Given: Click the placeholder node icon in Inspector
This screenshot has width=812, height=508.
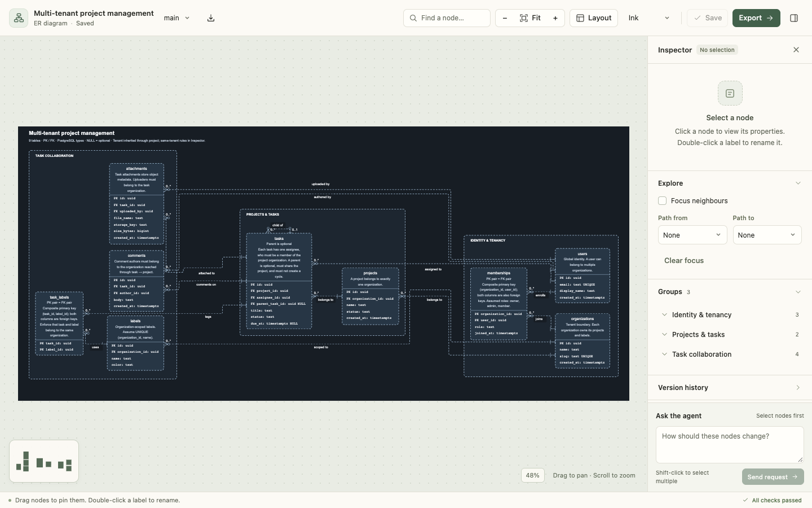Looking at the screenshot, I should tap(730, 93).
